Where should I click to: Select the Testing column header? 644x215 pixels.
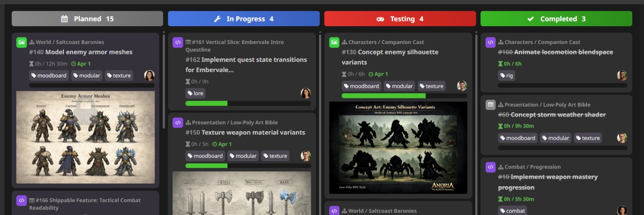tap(400, 19)
